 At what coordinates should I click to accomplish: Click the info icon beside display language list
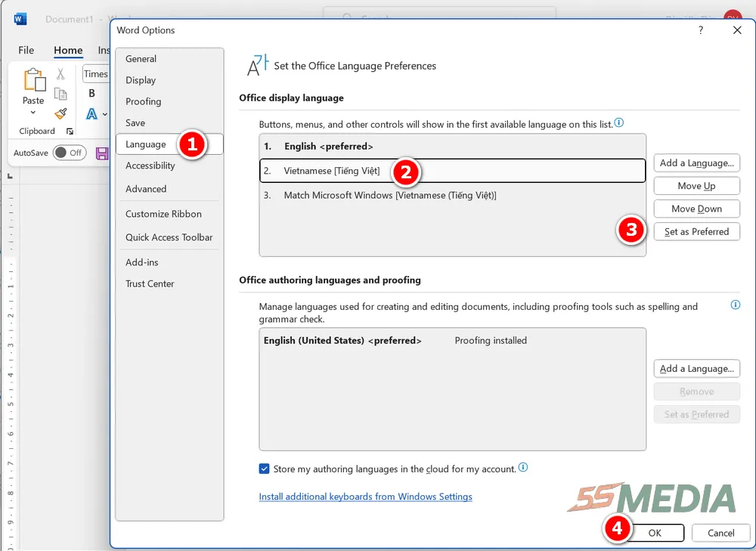point(619,124)
